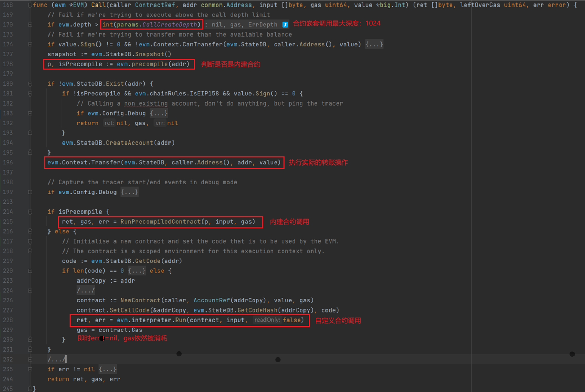Click fold marker beside '} else {' line 216
585x392 pixels.
coord(30,231)
